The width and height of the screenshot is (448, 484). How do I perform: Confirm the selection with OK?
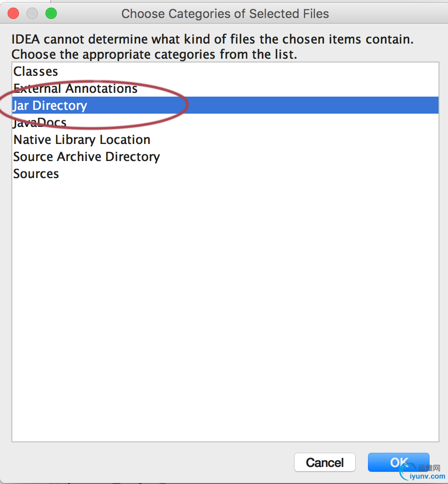398,462
